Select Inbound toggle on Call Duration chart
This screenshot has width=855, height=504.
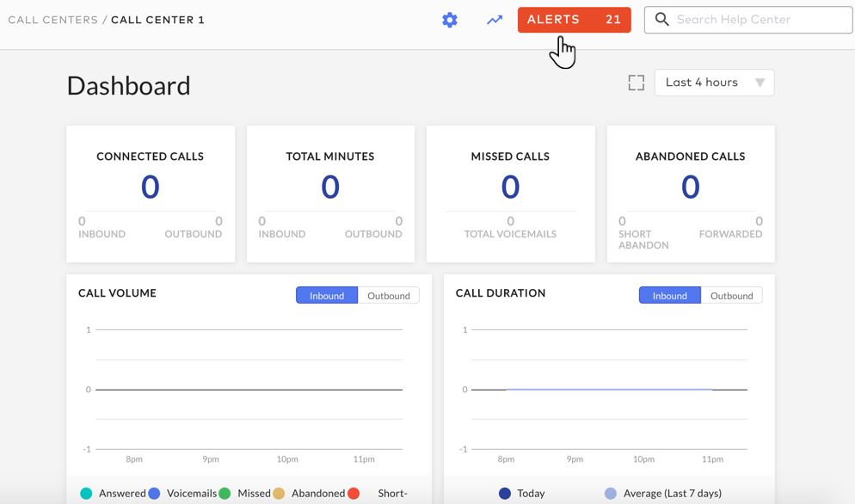tap(669, 295)
